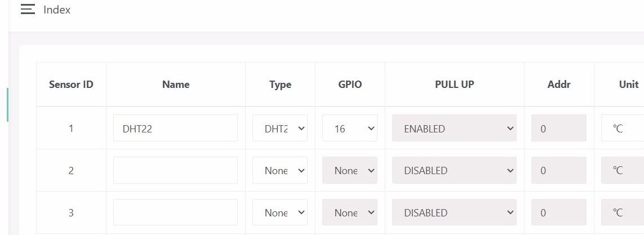Click the Unit field for sensor 3
644x235 pixels.
(623, 212)
